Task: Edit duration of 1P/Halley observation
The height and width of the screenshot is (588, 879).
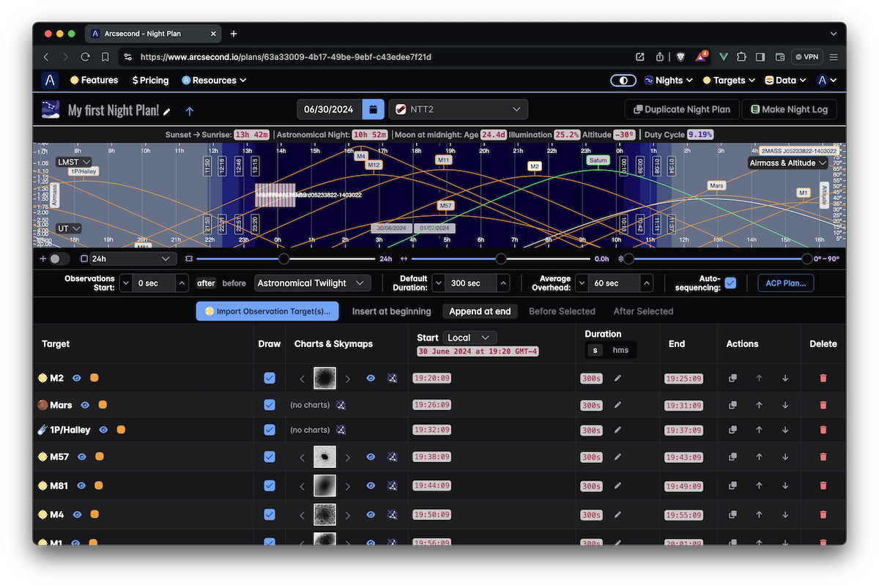Action: pyautogui.click(x=617, y=430)
